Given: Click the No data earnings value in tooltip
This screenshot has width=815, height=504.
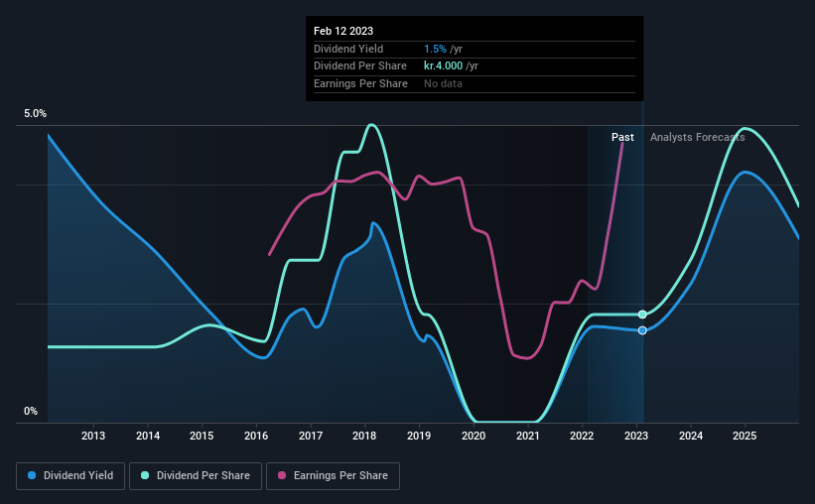Looking at the screenshot, I should (443, 83).
